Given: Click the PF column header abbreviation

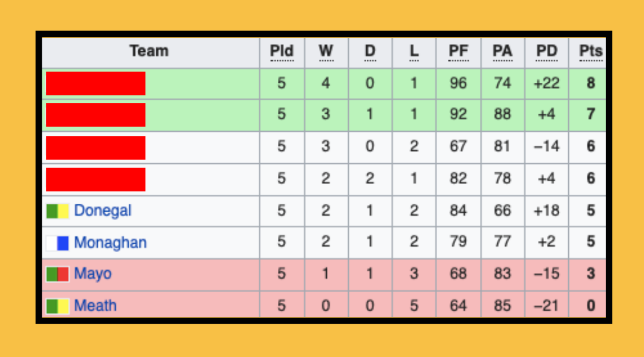Looking at the screenshot, I should [458, 51].
